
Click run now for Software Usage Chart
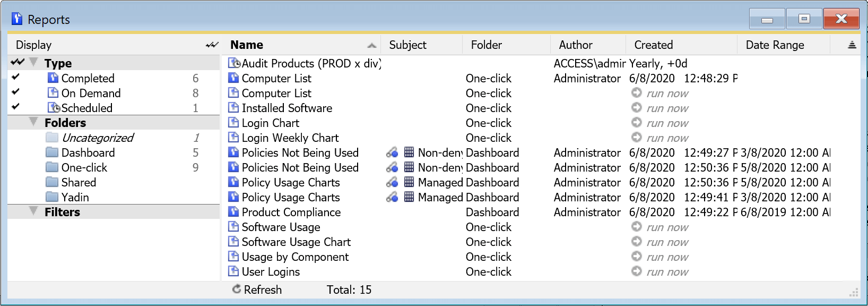click(667, 242)
